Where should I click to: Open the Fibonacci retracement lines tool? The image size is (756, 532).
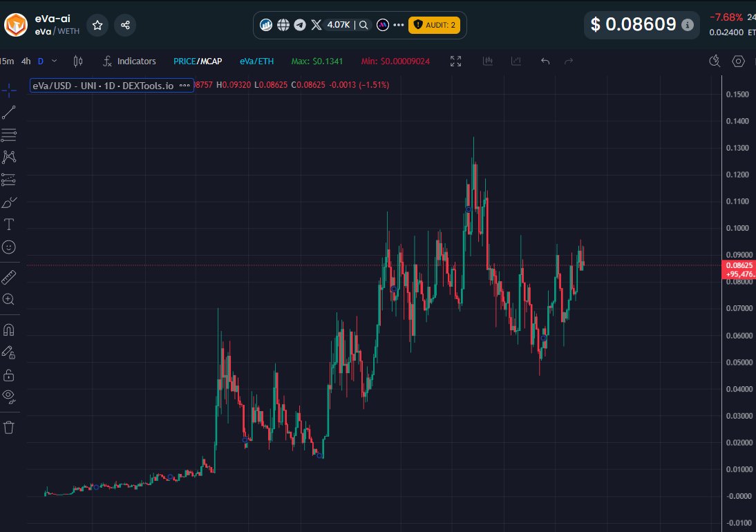[9, 135]
